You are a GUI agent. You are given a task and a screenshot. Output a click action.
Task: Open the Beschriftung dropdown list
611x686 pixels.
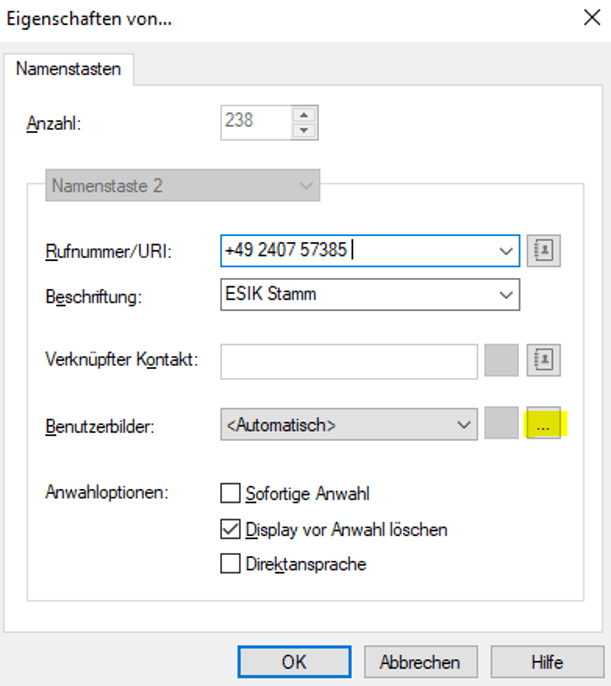coord(505,295)
